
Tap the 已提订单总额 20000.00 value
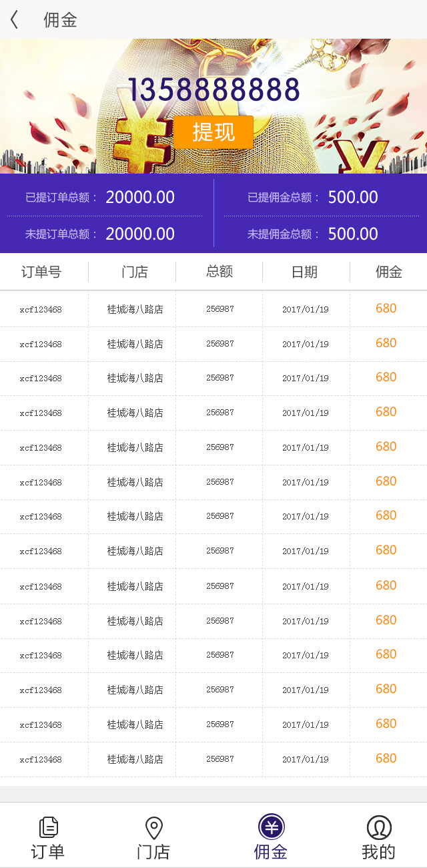(140, 197)
